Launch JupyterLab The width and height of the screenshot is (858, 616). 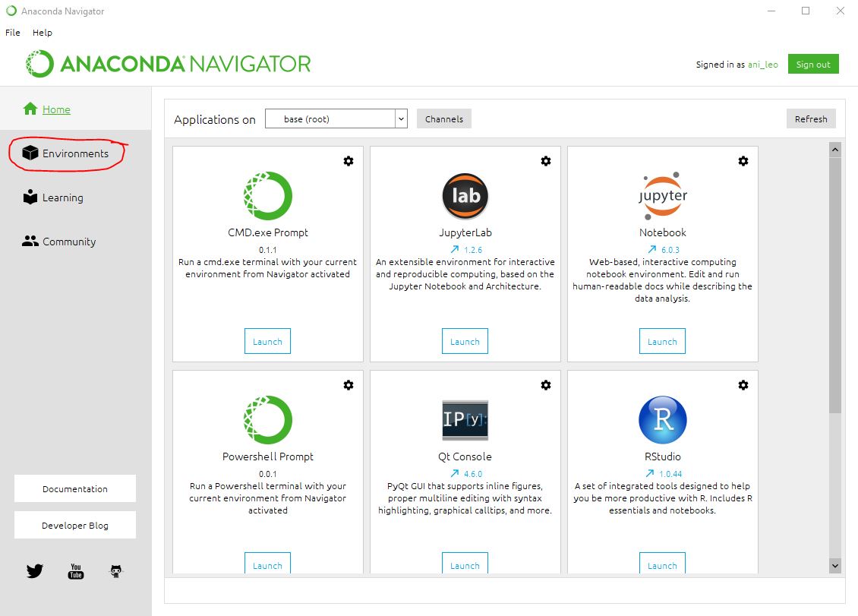tap(465, 341)
